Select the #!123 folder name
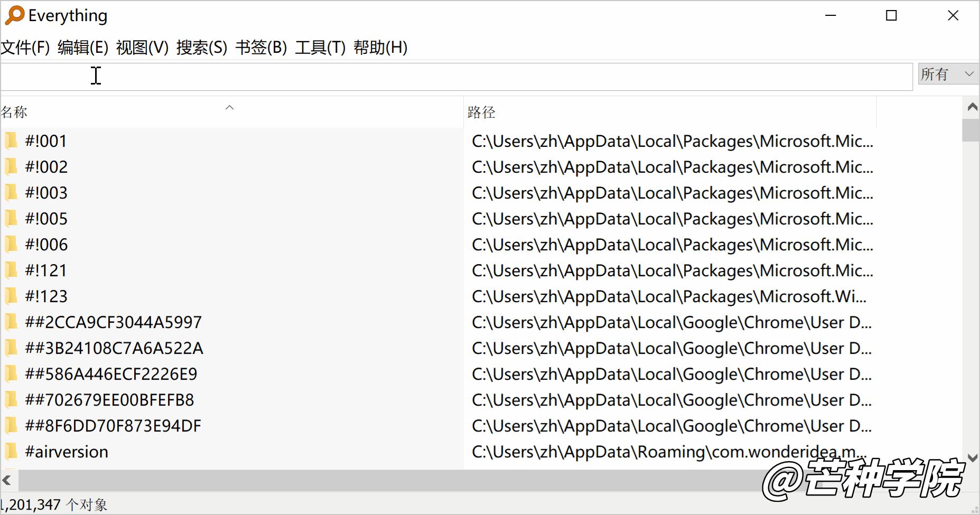Screen dimensions: 980x515 (46, 296)
